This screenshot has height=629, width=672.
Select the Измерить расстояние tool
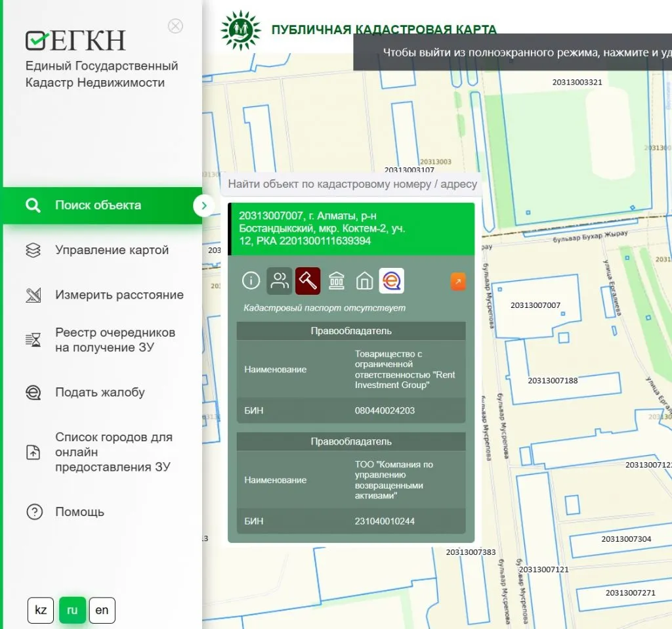tap(119, 295)
